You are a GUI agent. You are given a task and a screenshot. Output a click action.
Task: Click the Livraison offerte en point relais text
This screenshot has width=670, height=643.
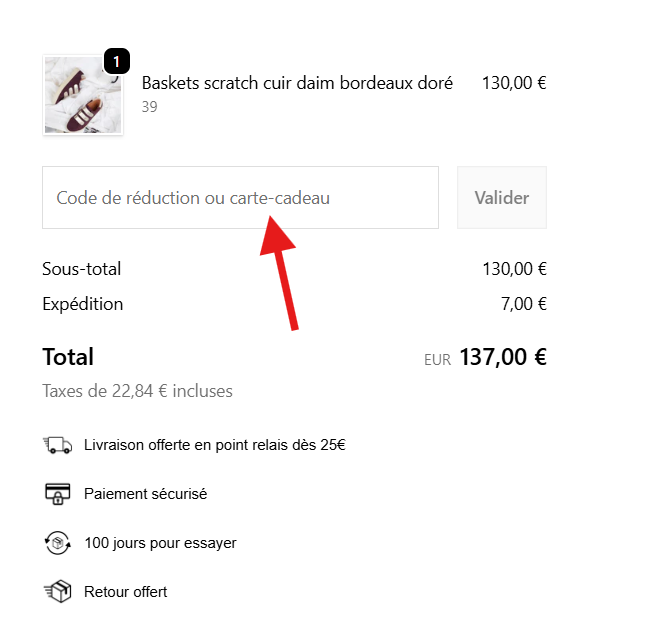(214, 445)
